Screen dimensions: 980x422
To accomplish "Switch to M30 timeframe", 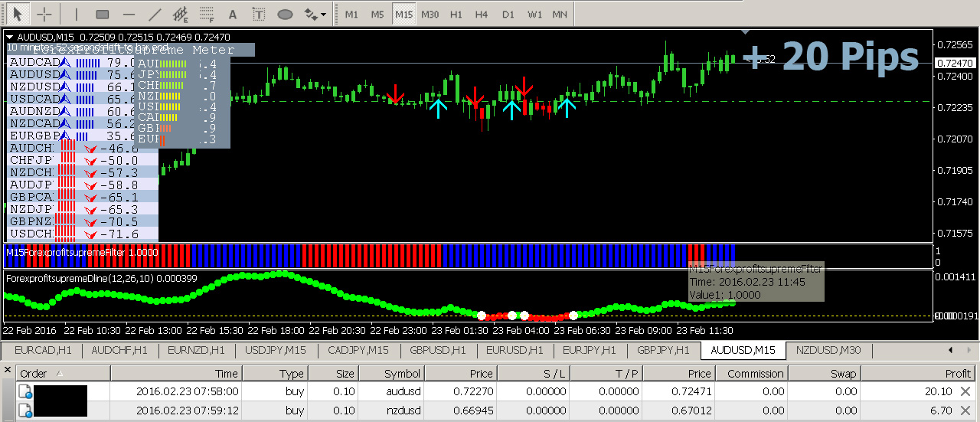I will point(430,14).
